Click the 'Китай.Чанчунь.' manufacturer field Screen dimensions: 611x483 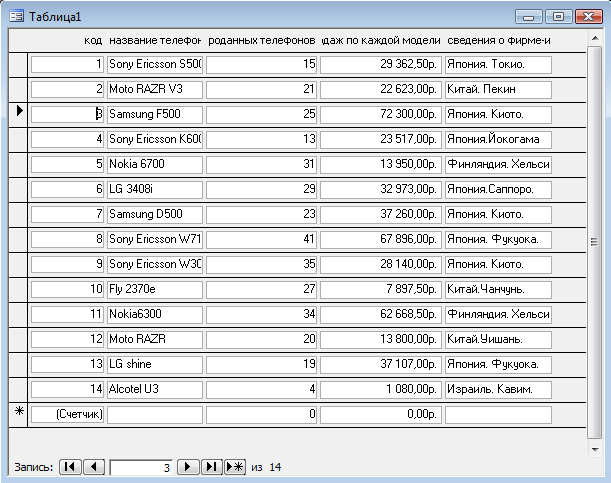[498, 289]
